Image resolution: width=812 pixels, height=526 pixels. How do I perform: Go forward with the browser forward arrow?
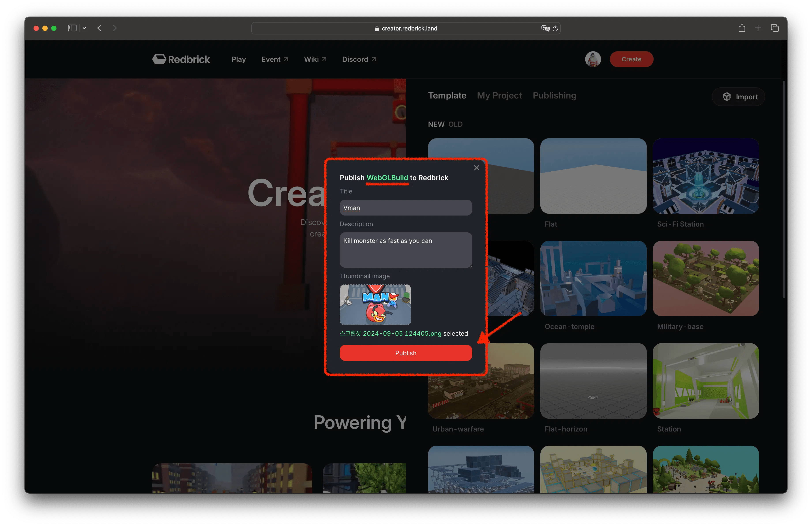click(x=115, y=28)
